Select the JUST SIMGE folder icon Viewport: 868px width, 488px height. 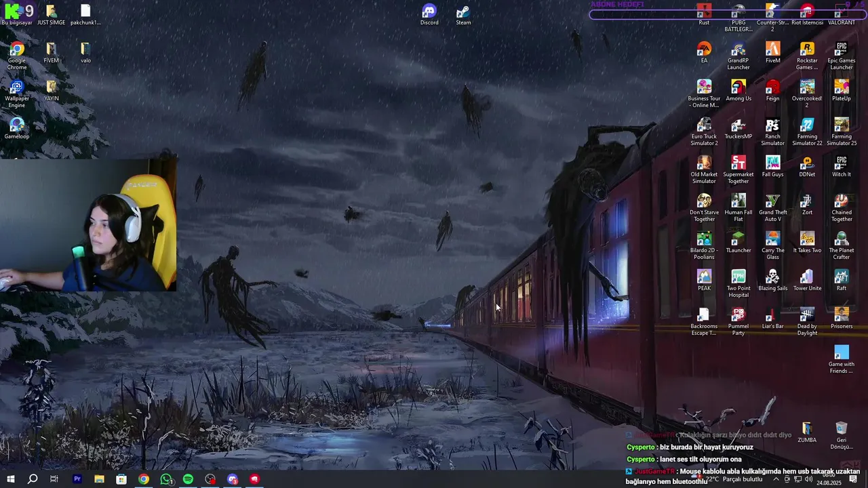[51, 15]
